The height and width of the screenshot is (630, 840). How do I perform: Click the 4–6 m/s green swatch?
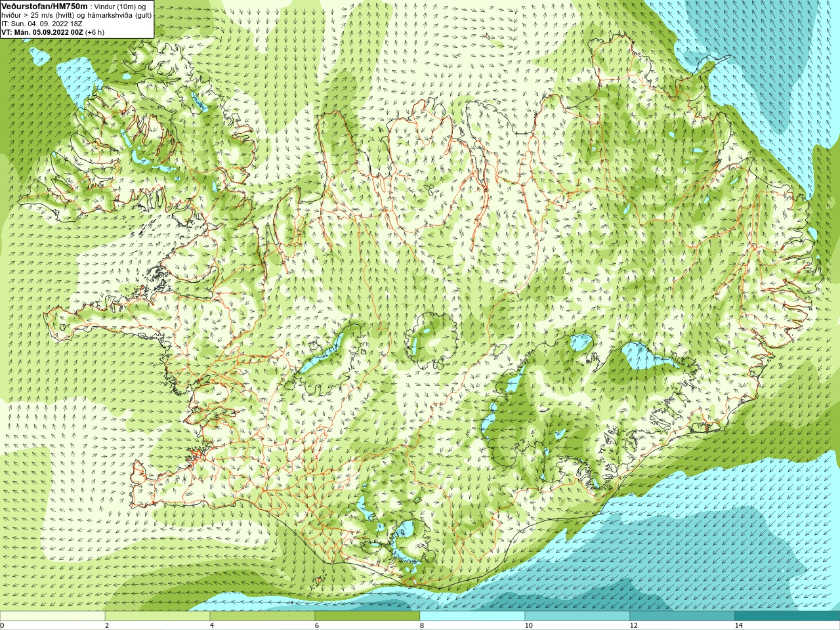pos(262,616)
